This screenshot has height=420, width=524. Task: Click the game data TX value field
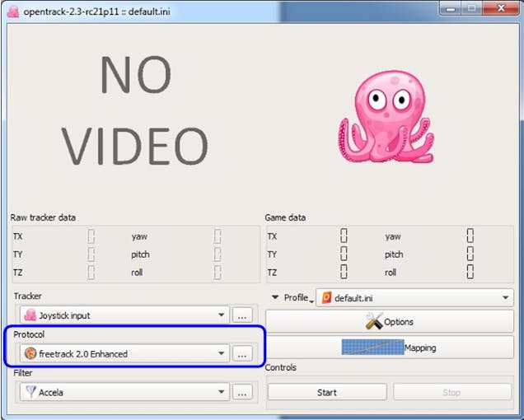(344, 236)
